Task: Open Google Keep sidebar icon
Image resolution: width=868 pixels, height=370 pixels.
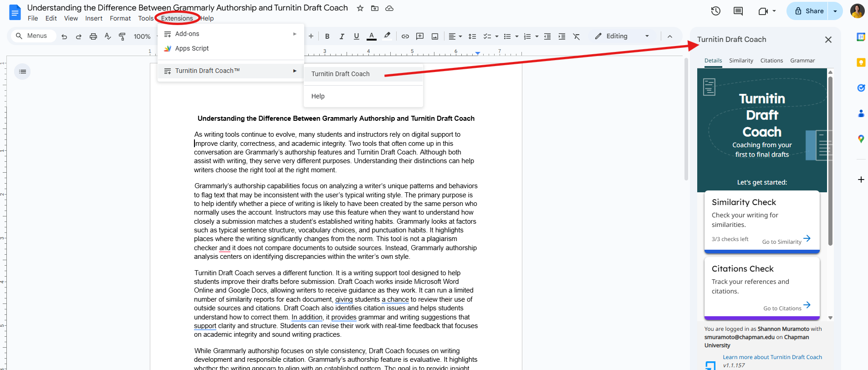Action: 861,62
